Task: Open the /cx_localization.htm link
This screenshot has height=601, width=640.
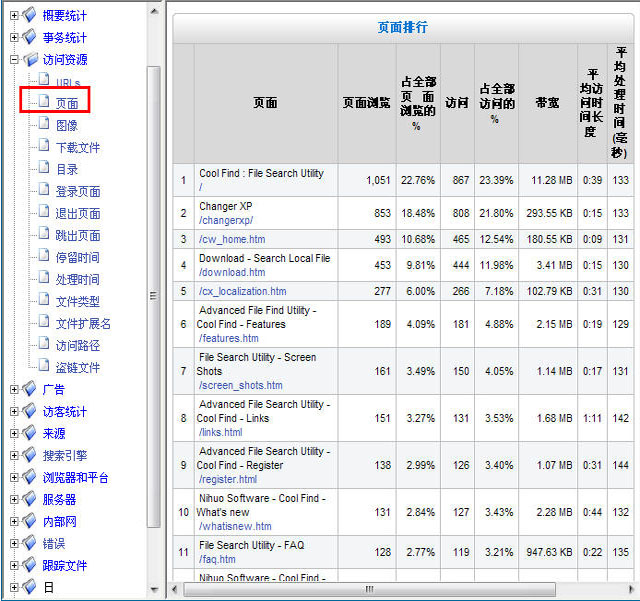Action: coord(242,292)
